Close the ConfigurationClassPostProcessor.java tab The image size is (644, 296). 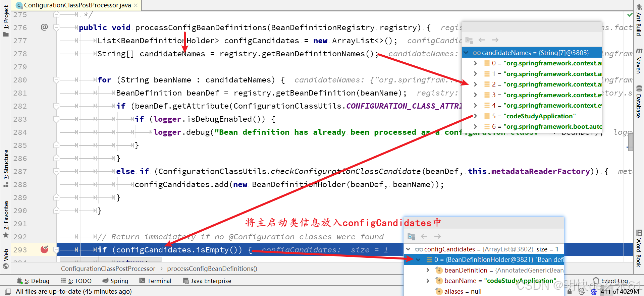pyautogui.click(x=136, y=5)
